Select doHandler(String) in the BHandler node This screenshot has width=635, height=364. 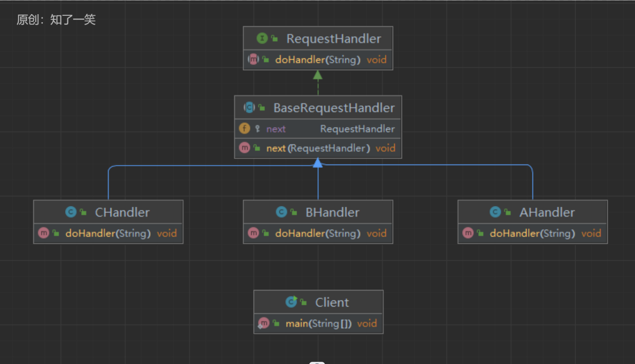tap(318, 233)
